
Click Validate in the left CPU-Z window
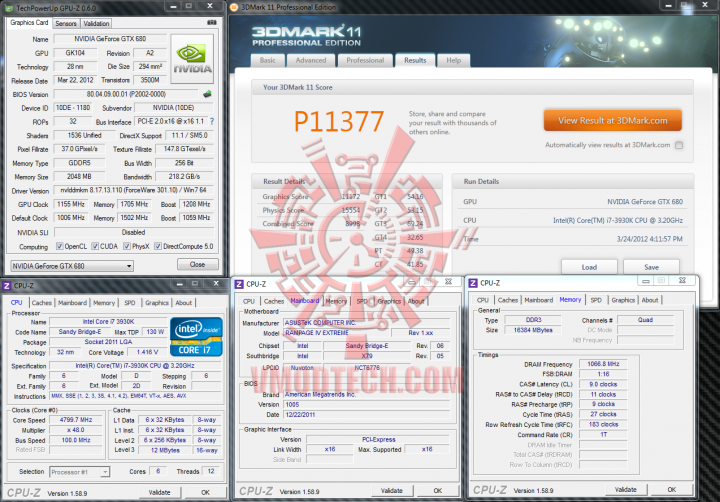pos(159,492)
